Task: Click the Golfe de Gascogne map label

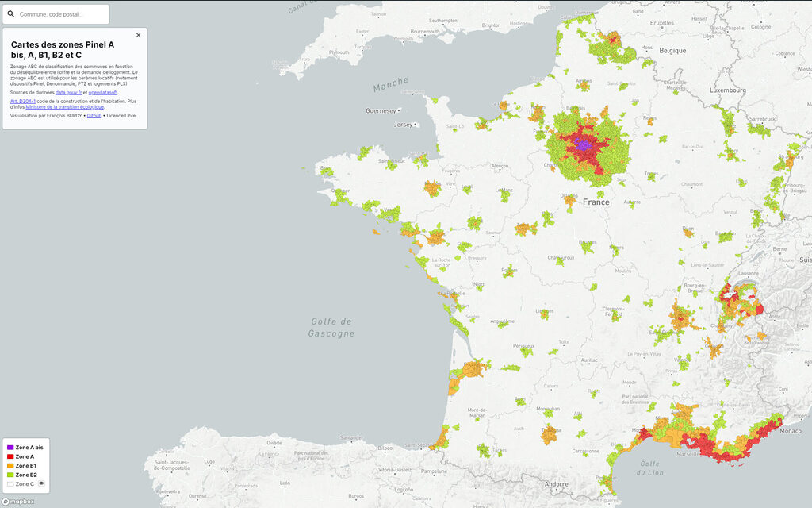Action: coord(331,327)
